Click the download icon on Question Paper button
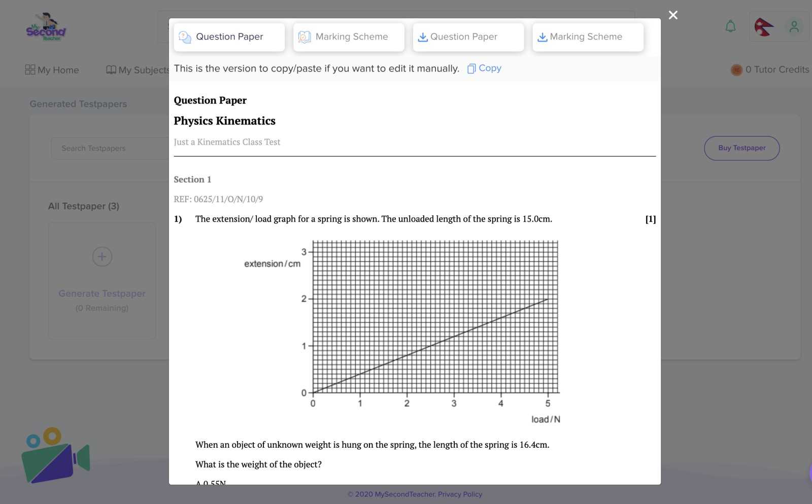The image size is (812, 504). click(x=423, y=37)
